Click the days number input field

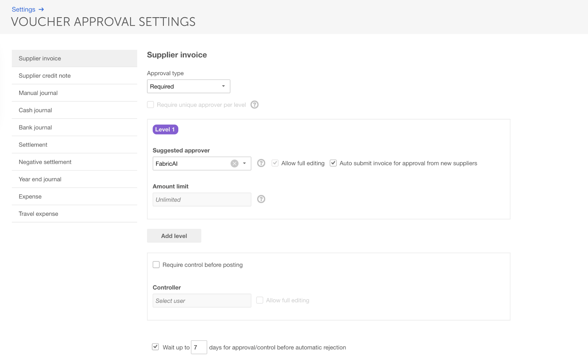pyautogui.click(x=199, y=347)
